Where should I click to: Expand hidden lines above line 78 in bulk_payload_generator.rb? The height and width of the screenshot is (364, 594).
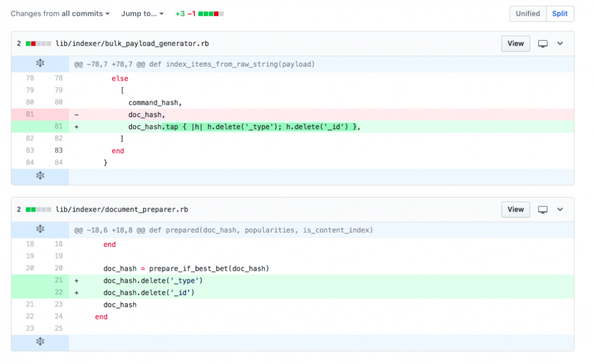[x=40, y=64]
